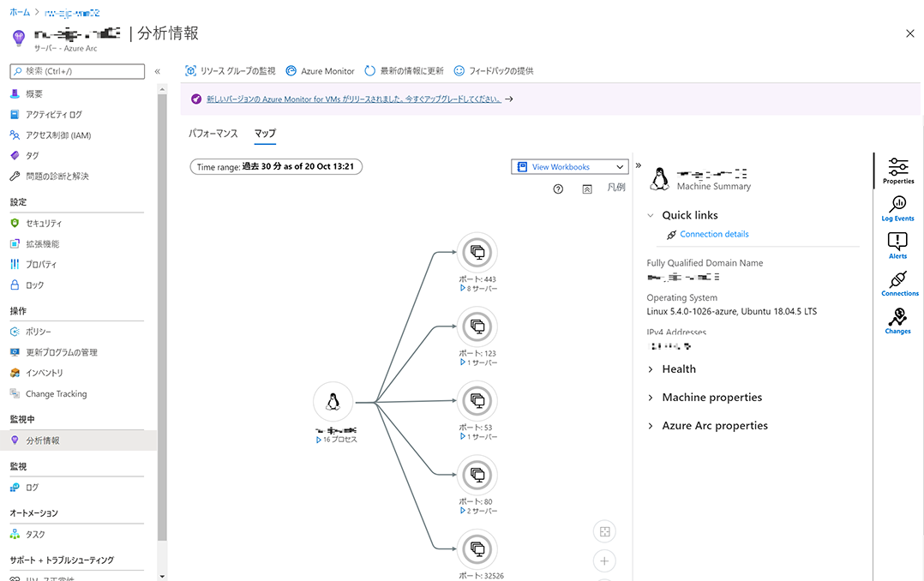The width and height of the screenshot is (924, 581).
Task: Click the ロック padlock icon
Action: coord(15,285)
